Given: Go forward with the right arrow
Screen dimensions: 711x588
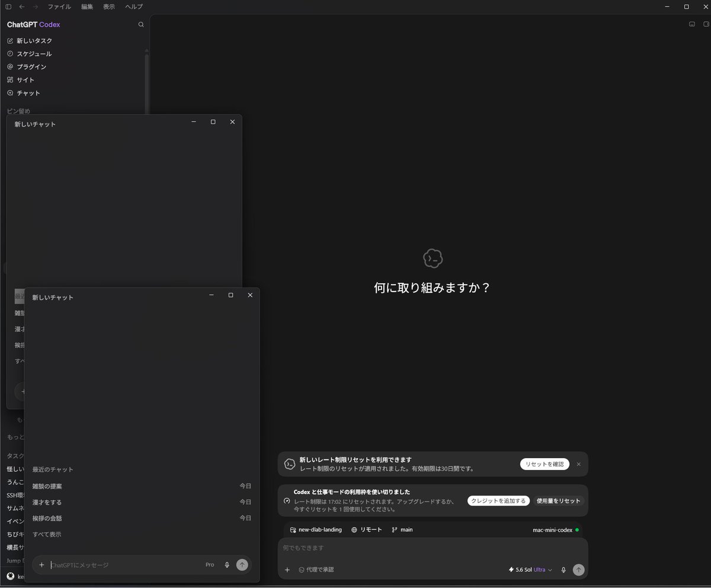Looking at the screenshot, I should pos(36,7).
